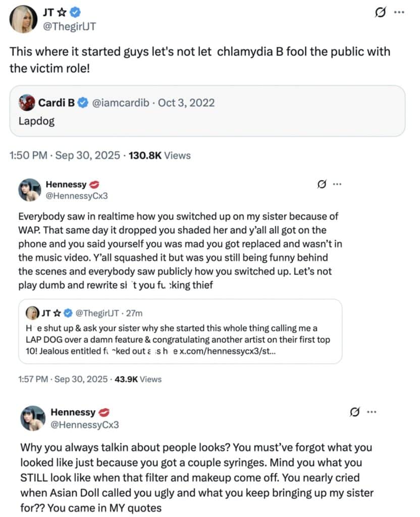
Task: Click Grok icon on Hennessy's WAP tweet
Action: pos(321,184)
